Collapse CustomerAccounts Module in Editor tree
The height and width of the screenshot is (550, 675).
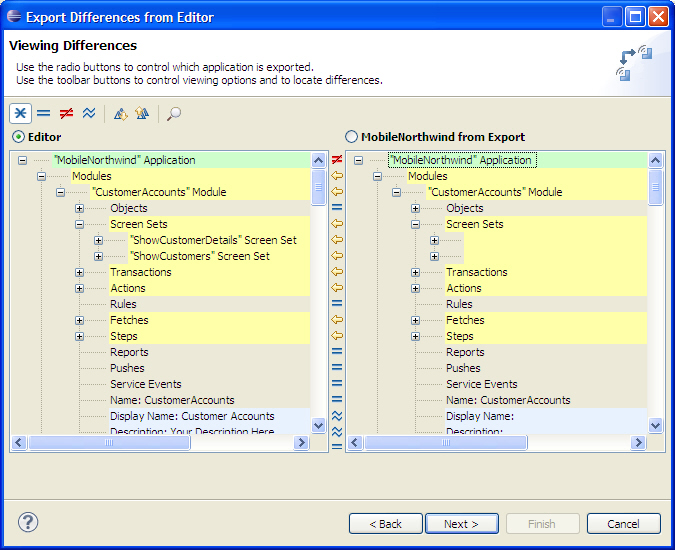coord(60,192)
